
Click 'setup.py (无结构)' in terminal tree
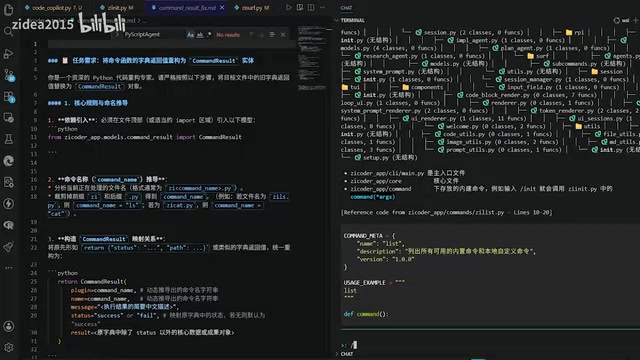(386, 158)
